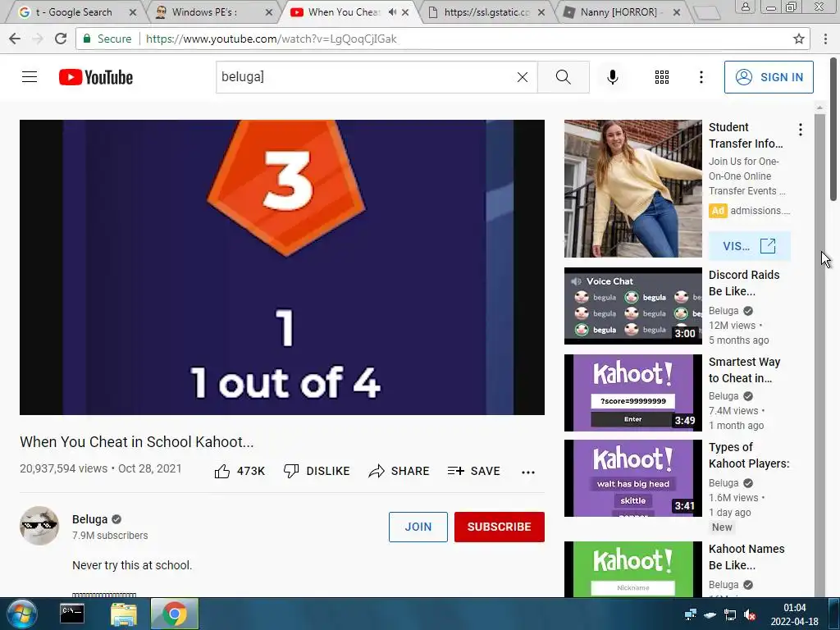Switch to the Google Search tab
The width and height of the screenshot is (840, 630).
pyautogui.click(x=73, y=11)
